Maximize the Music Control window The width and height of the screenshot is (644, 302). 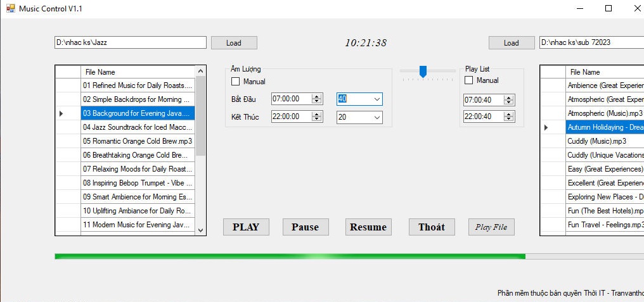(609, 8)
